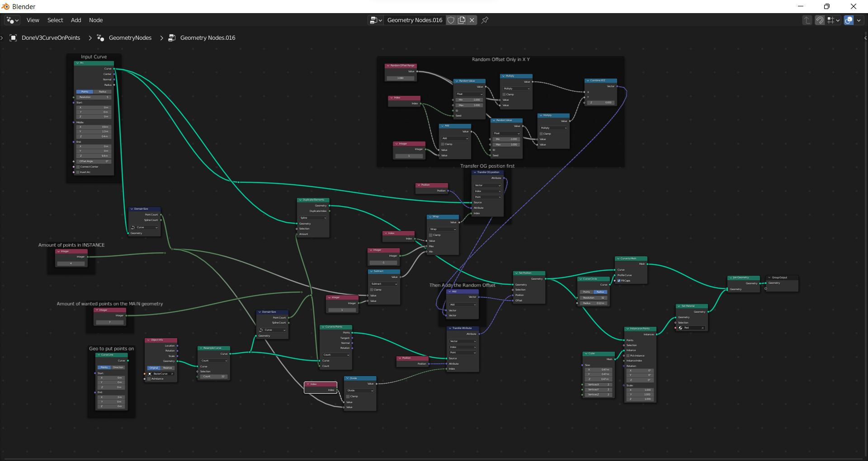Screen dimensions: 868x461
Task: Enable Clamp on the Wrap node
Action: (430, 235)
